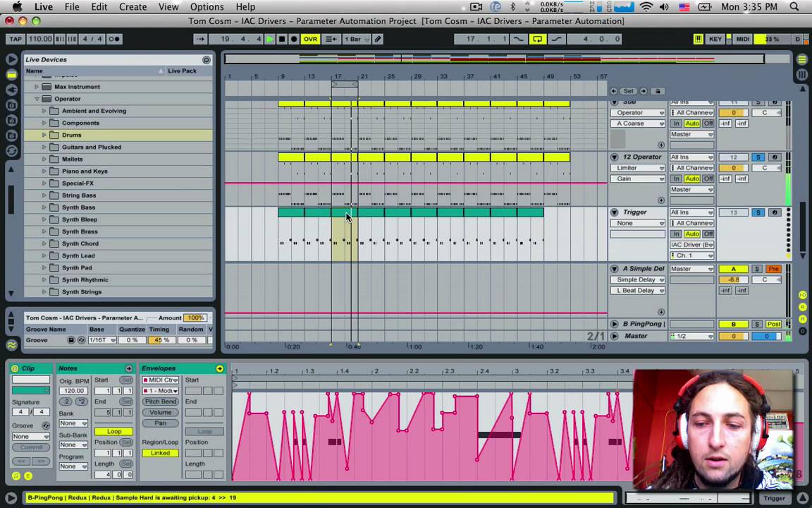812x508 pixels.
Task: Open the Limiter device chooser on 12 Operator
Action: (637, 168)
